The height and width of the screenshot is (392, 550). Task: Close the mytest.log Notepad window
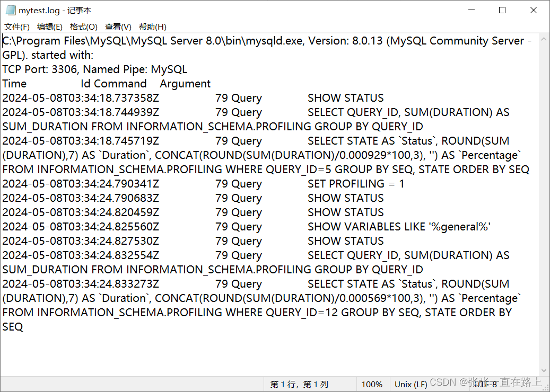tap(534, 10)
